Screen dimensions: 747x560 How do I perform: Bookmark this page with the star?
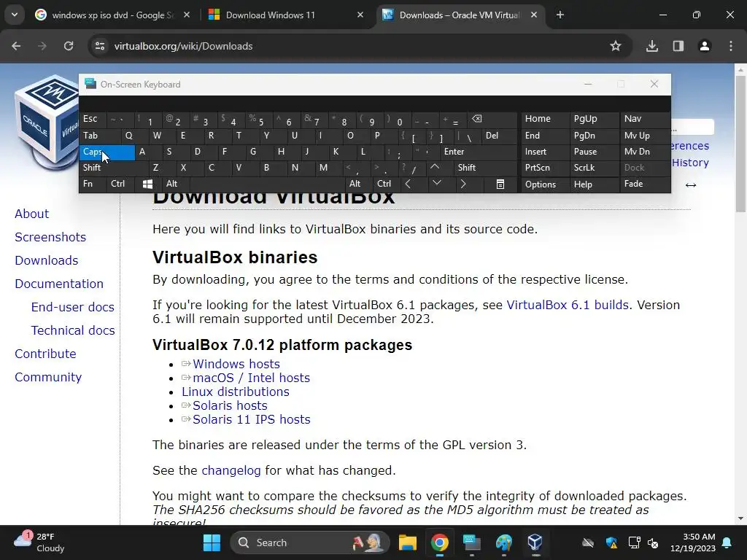click(616, 46)
